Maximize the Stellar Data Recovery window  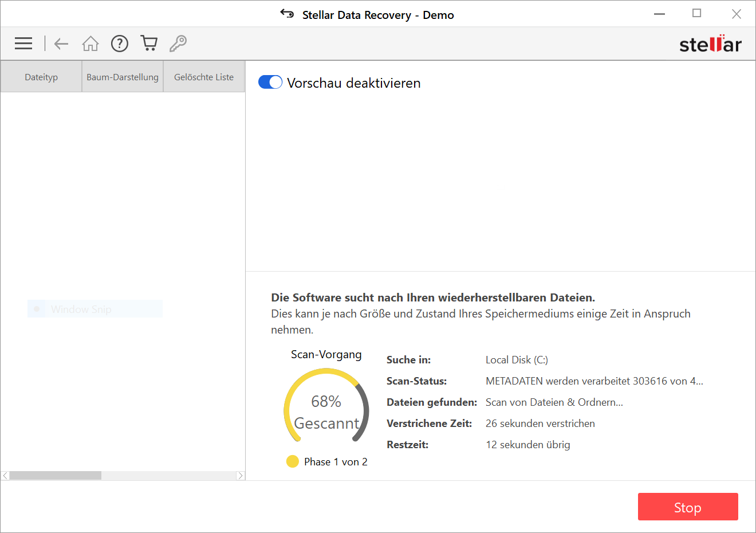[696, 13]
